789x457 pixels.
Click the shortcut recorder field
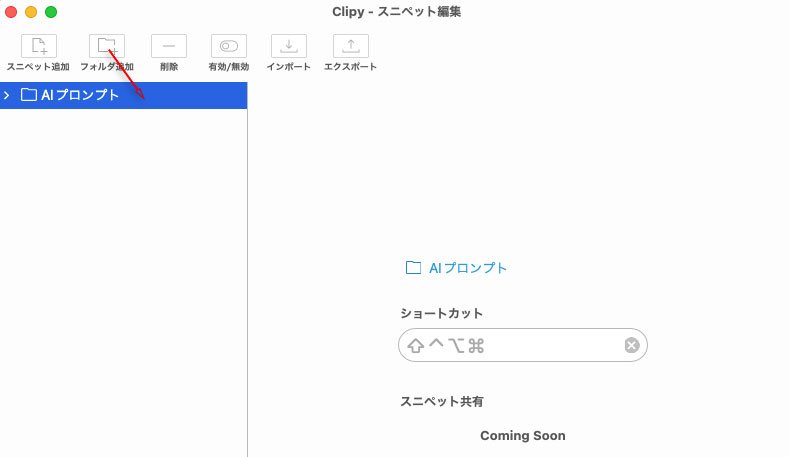pyautogui.click(x=522, y=345)
